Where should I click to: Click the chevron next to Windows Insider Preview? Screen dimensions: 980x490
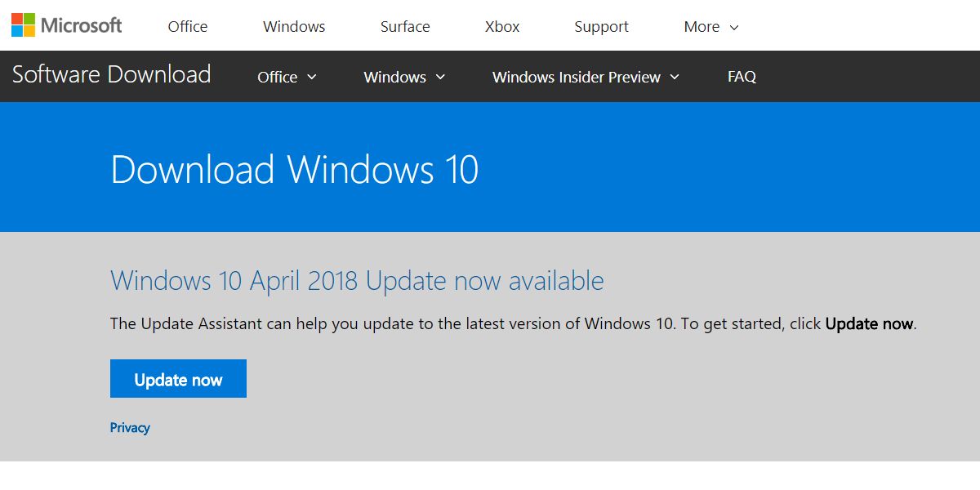[675, 77]
